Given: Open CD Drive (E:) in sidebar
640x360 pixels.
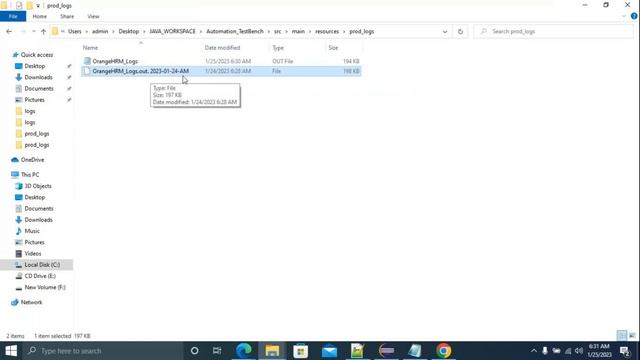Looking at the screenshot, I should click(40, 276).
